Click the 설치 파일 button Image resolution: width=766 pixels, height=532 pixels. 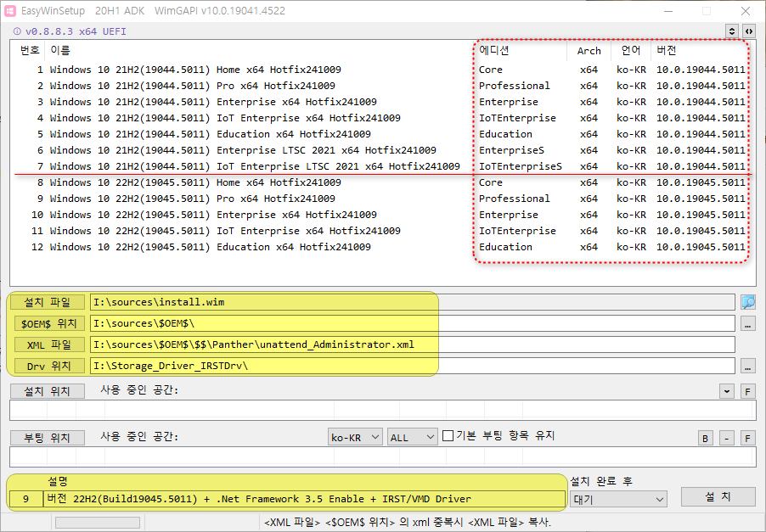[x=48, y=302]
